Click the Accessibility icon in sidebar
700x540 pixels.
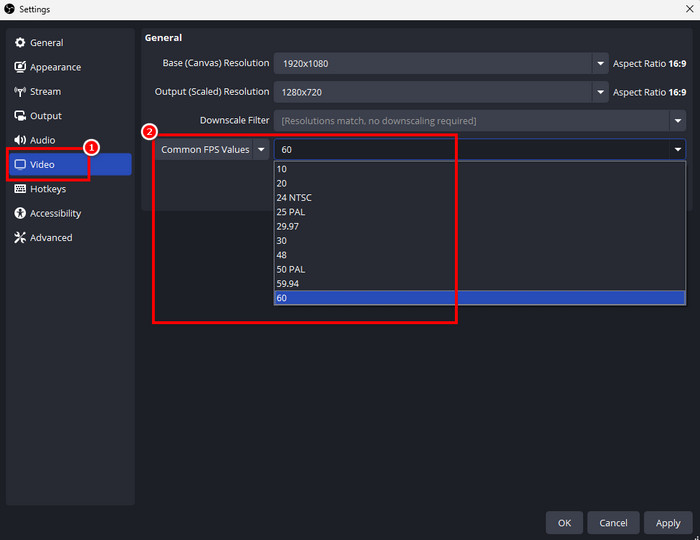click(x=20, y=213)
